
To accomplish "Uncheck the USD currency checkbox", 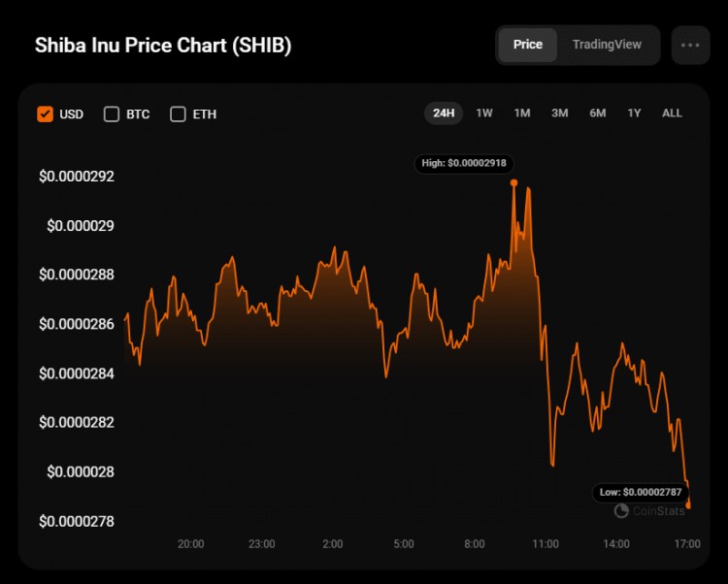I will pyautogui.click(x=45, y=114).
